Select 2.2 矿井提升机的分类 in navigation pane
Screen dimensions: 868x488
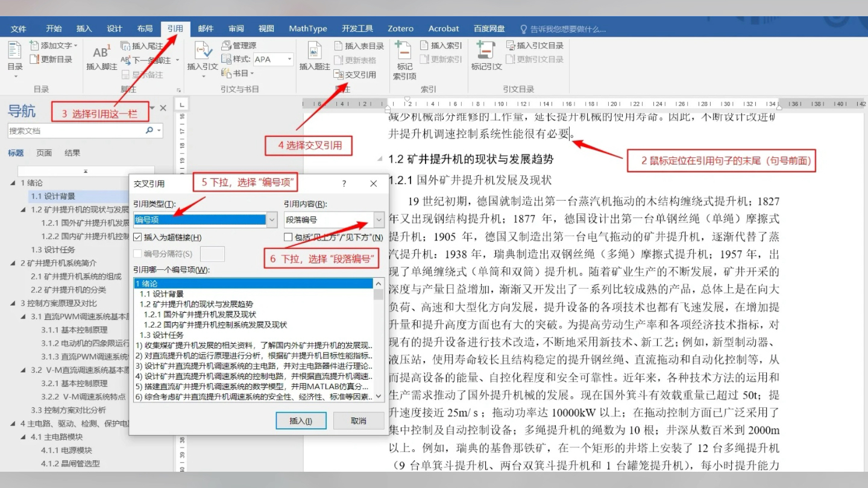tap(68, 290)
